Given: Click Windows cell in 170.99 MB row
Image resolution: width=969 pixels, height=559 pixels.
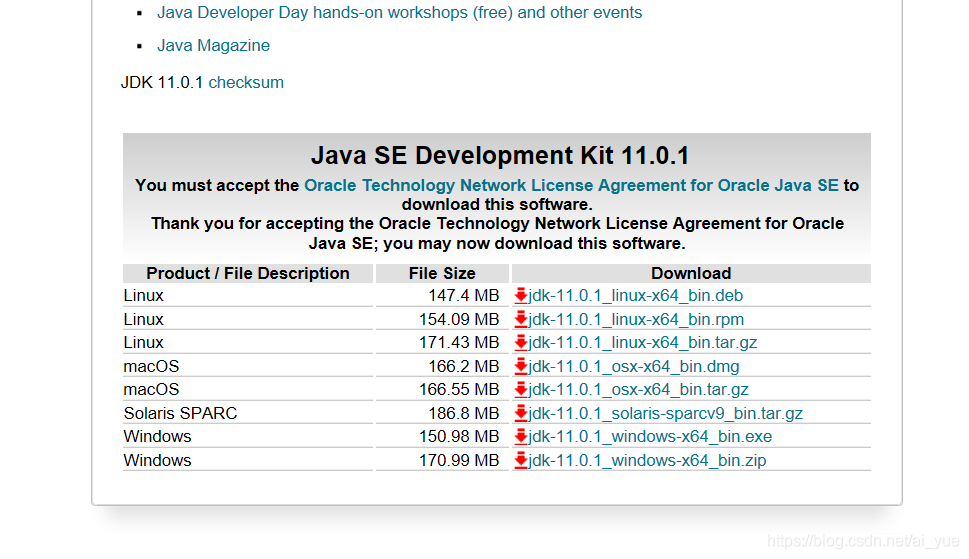Looking at the screenshot, I should tap(248, 460).
